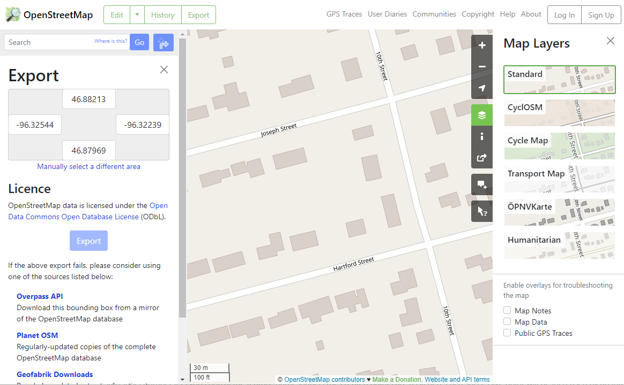
Task: Open the Help page
Action: tap(507, 14)
